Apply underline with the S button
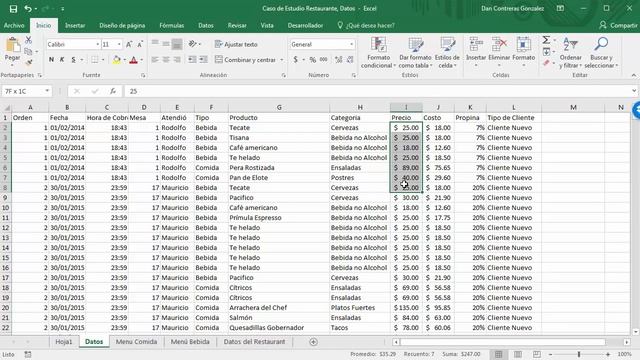The height and width of the screenshot is (360, 640). coord(73,60)
